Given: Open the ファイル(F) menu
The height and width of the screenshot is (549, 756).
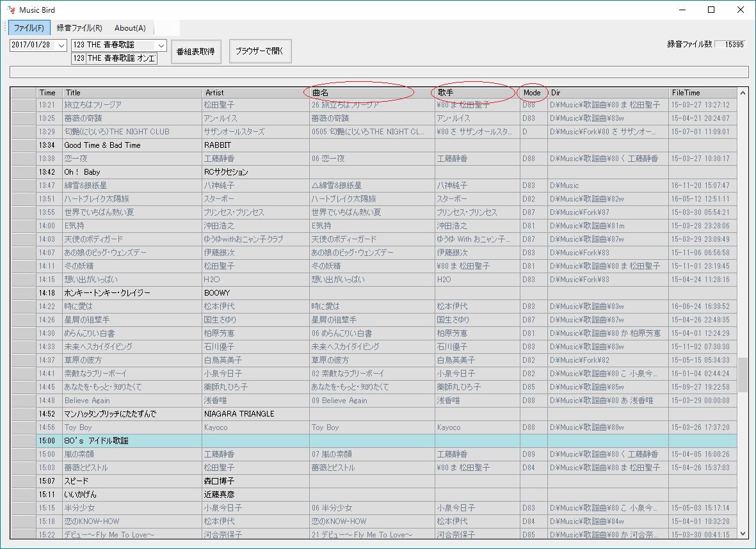Looking at the screenshot, I should click(x=29, y=28).
